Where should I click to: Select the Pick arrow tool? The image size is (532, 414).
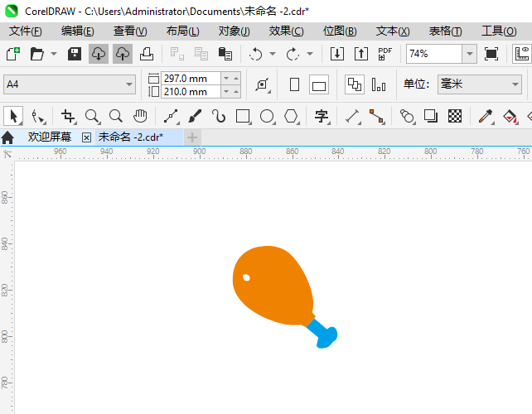tap(13, 116)
